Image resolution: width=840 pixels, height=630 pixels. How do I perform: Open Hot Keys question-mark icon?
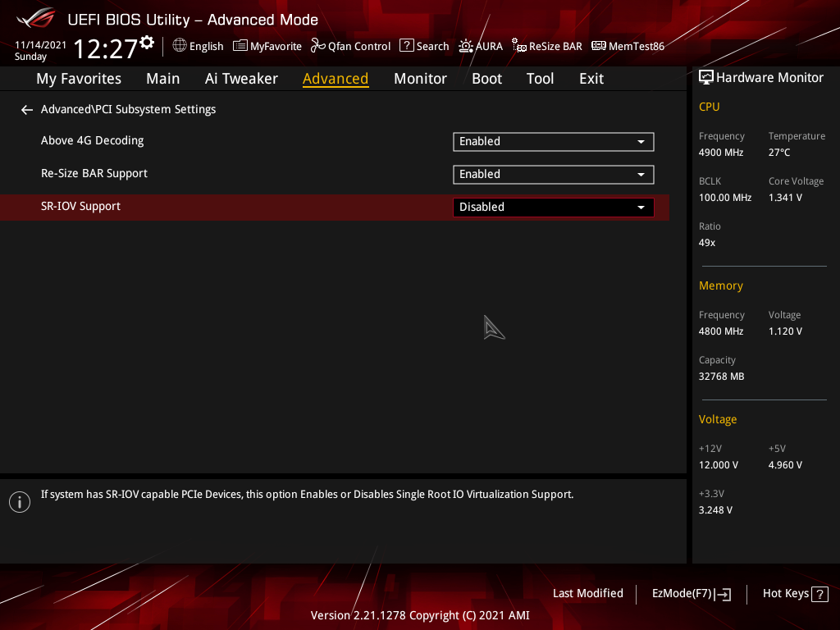pyautogui.click(x=819, y=594)
